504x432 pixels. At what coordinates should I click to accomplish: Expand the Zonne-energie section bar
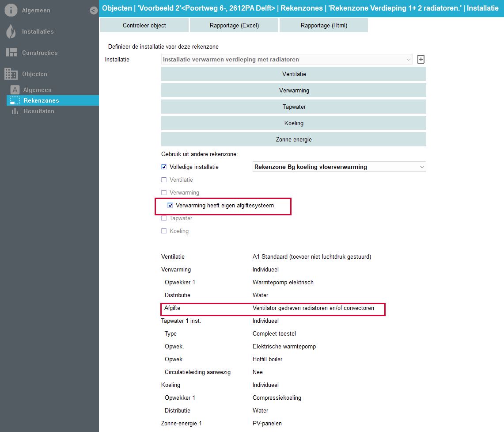tap(294, 139)
